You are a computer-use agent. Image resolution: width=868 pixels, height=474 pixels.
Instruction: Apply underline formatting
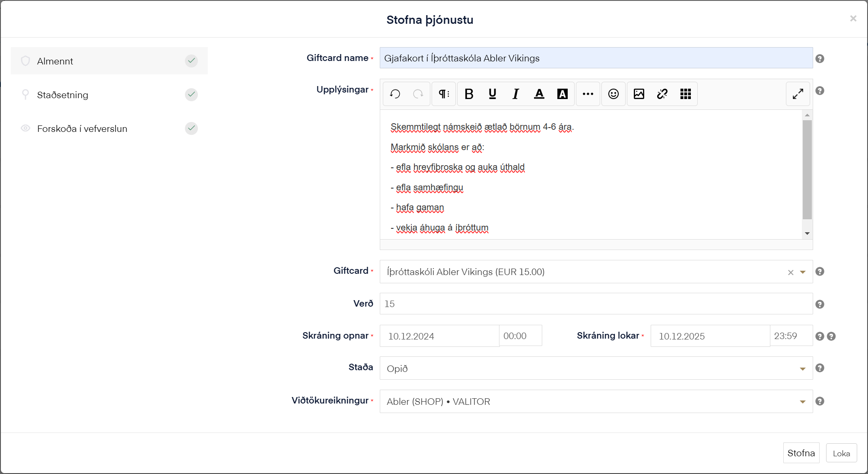tap(492, 94)
